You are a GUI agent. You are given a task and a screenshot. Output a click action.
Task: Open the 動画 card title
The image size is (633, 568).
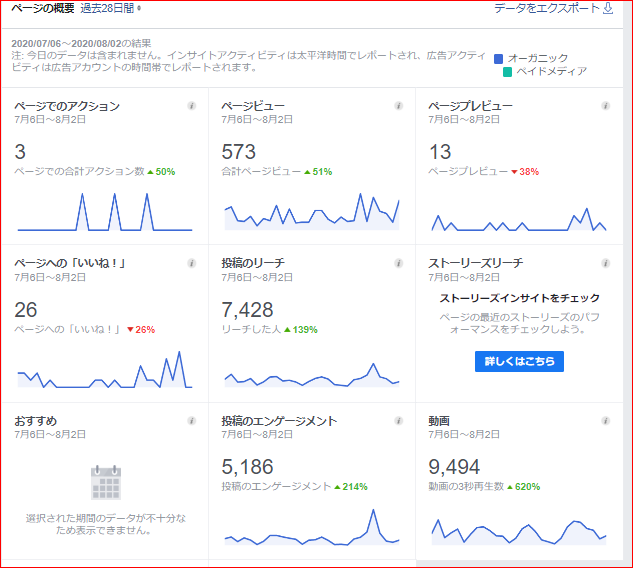click(439, 421)
